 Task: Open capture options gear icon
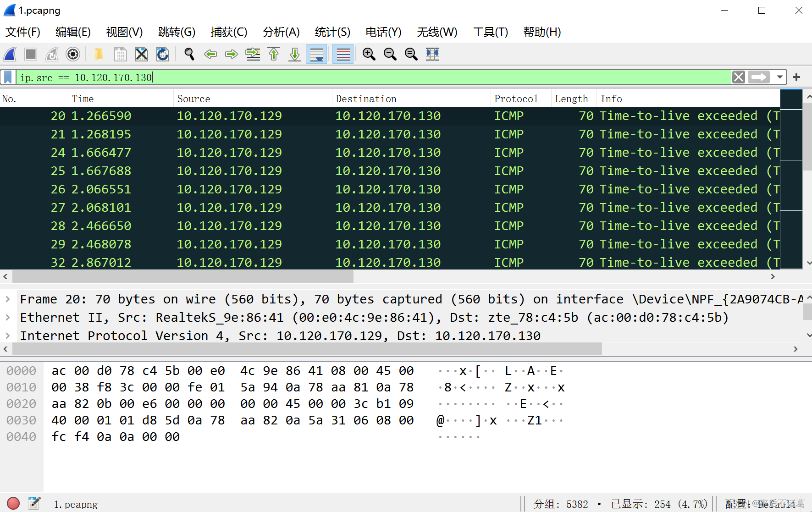point(73,54)
